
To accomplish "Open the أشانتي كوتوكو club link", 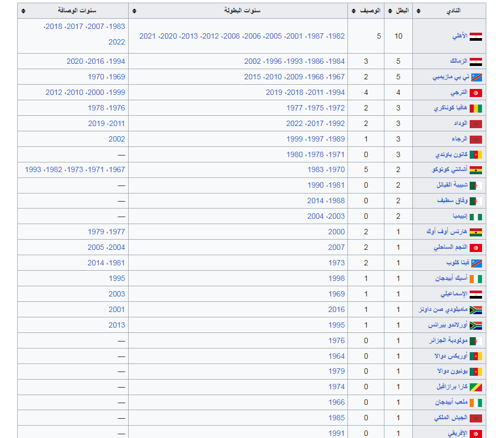I will pos(450,169).
